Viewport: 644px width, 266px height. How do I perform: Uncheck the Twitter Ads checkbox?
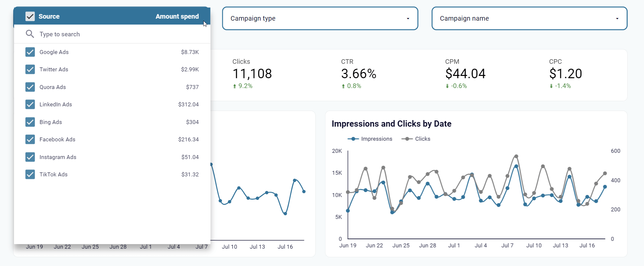pyautogui.click(x=30, y=69)
